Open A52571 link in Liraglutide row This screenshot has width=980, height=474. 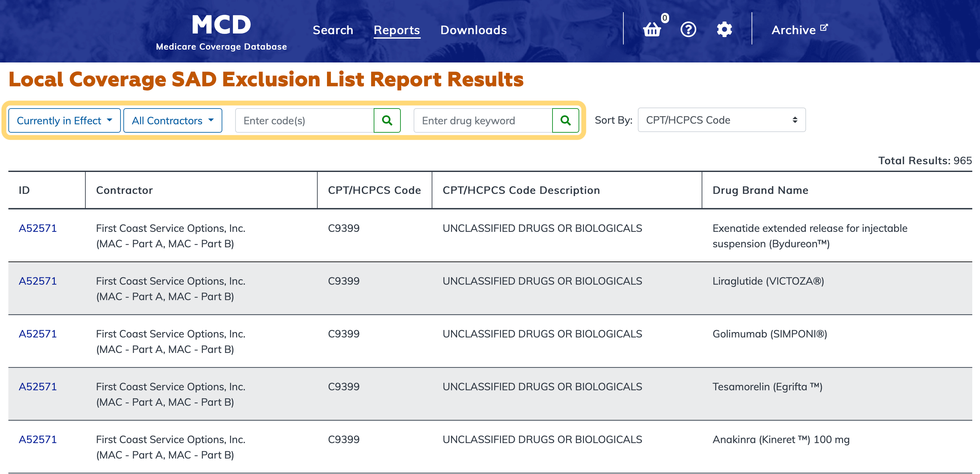pyautogui.click(x=38, y=281)
